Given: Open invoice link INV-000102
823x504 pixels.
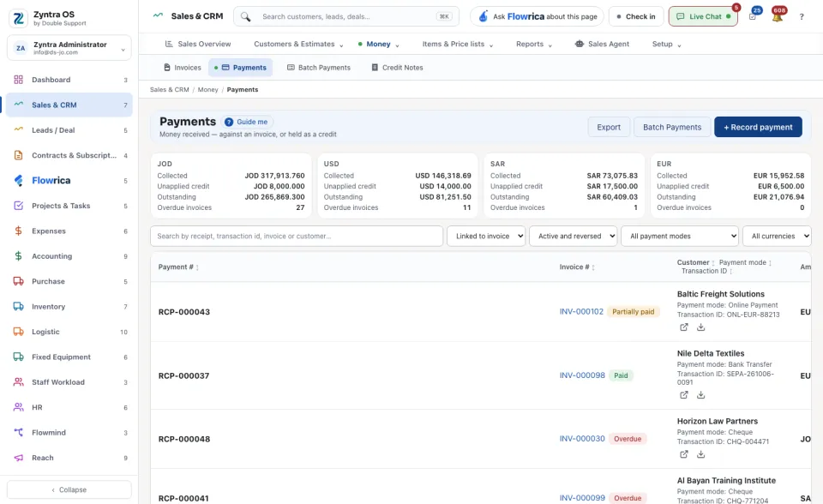Looking at the screenshot, I should coord(581,312).
